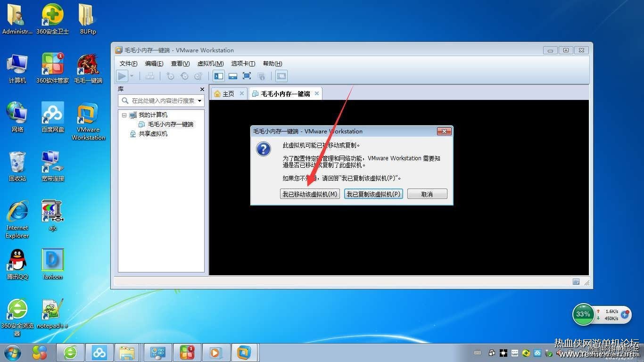The image size is (644, 362).
Task: Open the 360安全浏览器 desktop shortcut
Action: click(17, 317)
